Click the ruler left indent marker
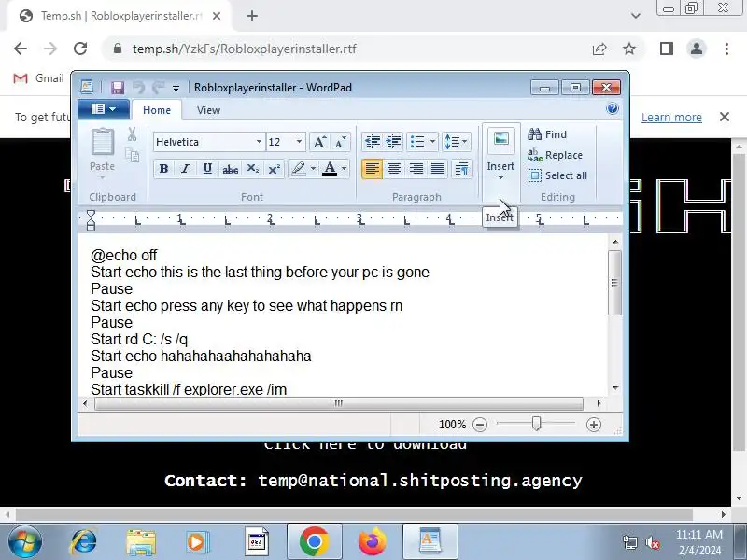Image resolution: width=747 pixels, height=560 pixels. (x=91, y=220)
